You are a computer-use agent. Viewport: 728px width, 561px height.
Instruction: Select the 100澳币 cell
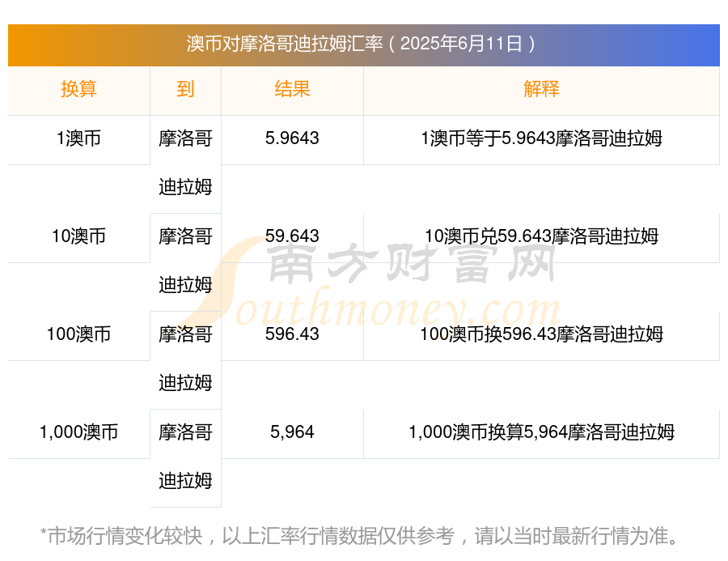[78, 334]
